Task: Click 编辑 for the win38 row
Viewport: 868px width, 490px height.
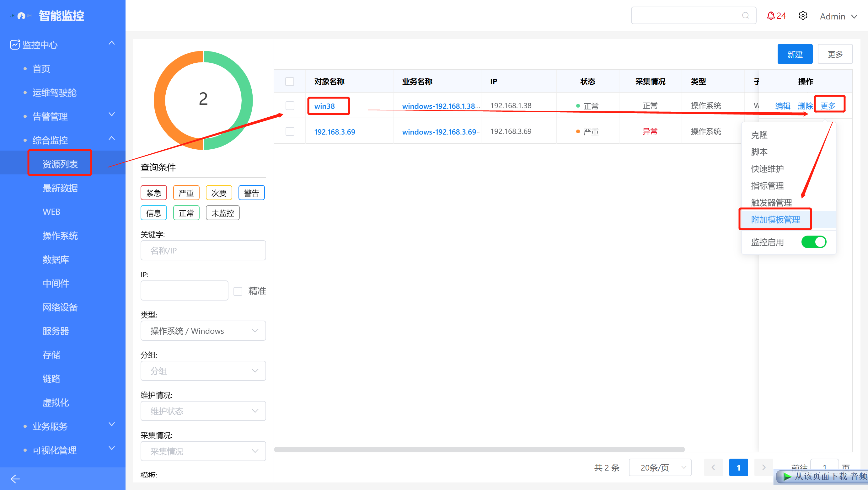Action: pos(783,106)
